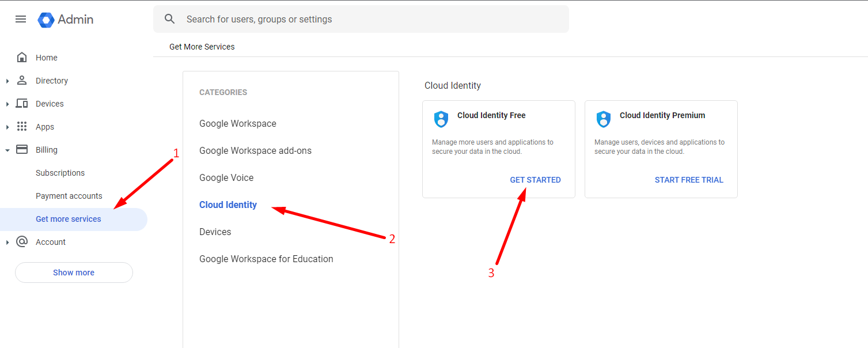This screenshot has height=348, width=868.
Task: Click the Devices laptop icon
Action: point(22,103)
